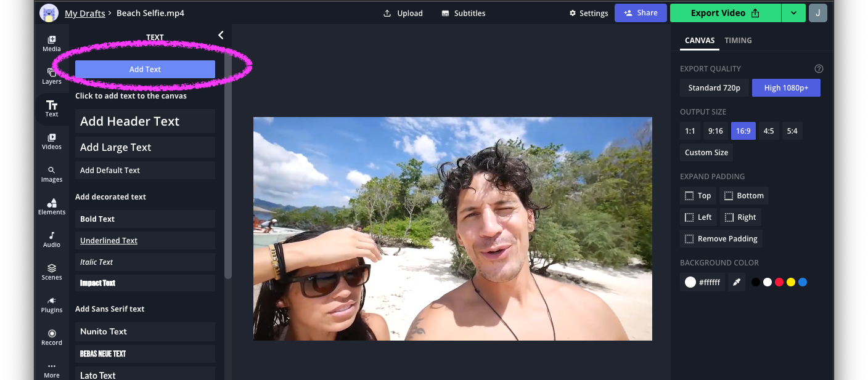Viewport: 868px width, 380px height.
Task: Click the Add Text button
Action: [x=145, y=69]
